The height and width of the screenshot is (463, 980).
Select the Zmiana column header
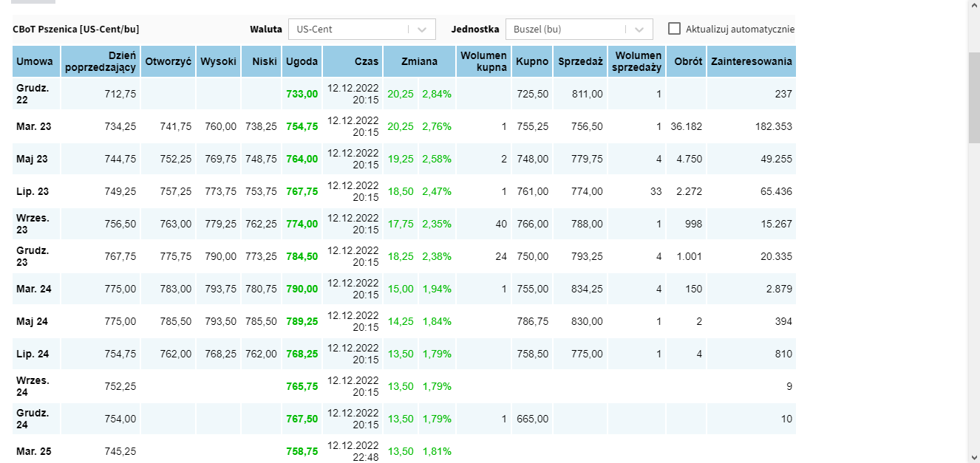[419, 61]
